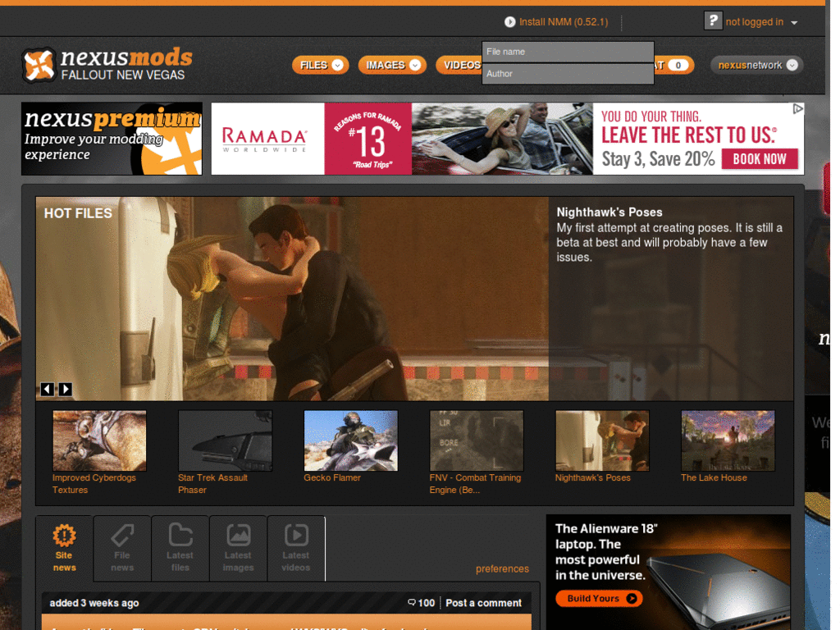Switch to Latest images tab
Screen dimensions: 840x630
click(x=238, y=548)
